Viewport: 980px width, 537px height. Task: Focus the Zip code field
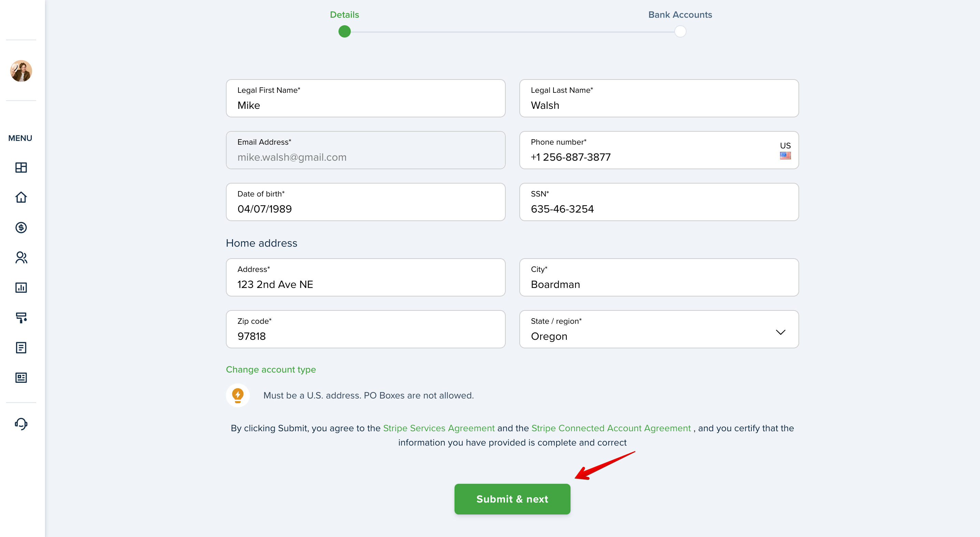coord(365,329)
